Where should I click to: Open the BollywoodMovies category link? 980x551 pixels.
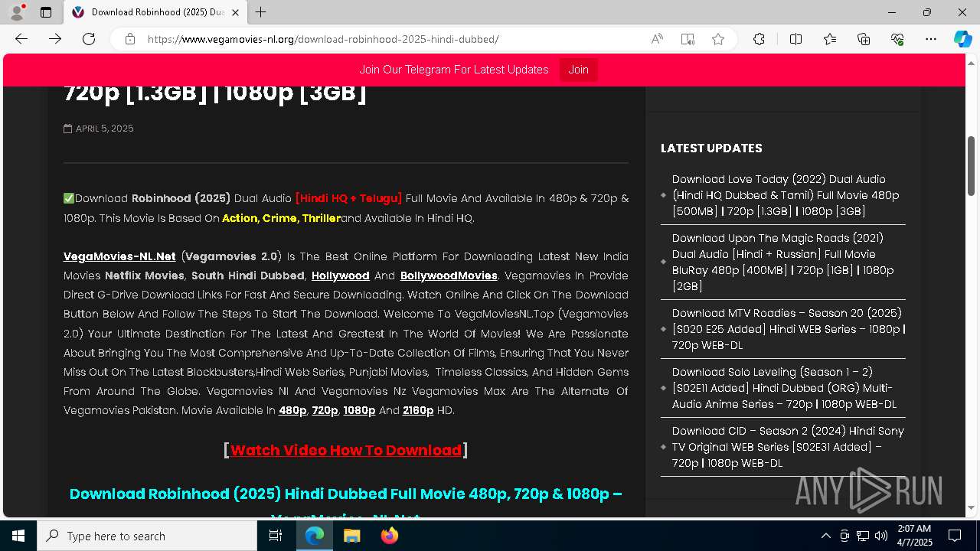pos(449,275)
